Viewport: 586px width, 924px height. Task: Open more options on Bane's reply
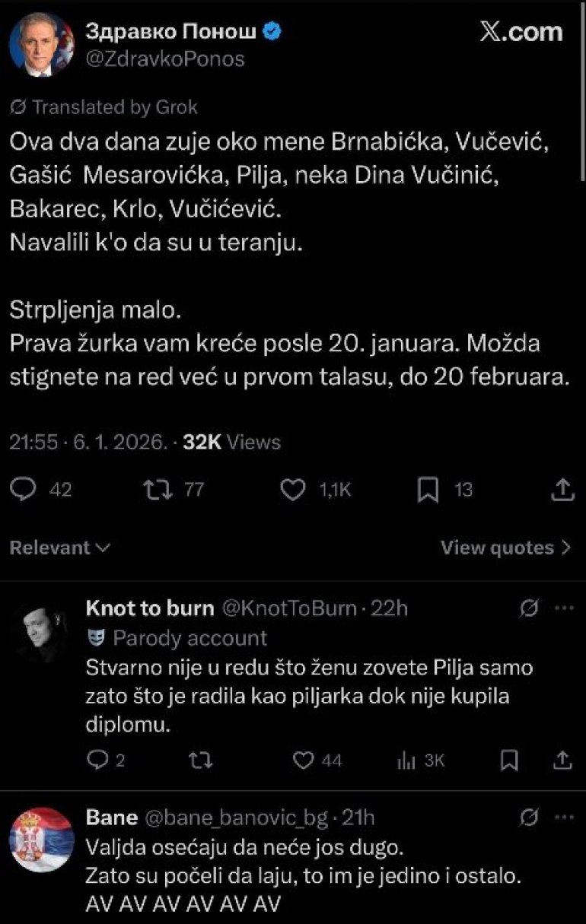(563, 818)
